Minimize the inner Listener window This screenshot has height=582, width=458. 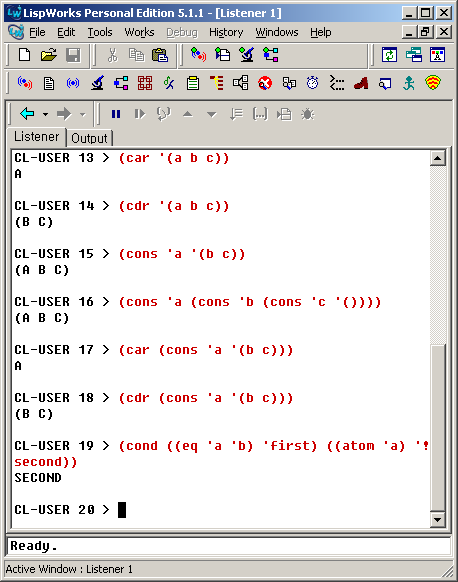(x=409, y=32)
